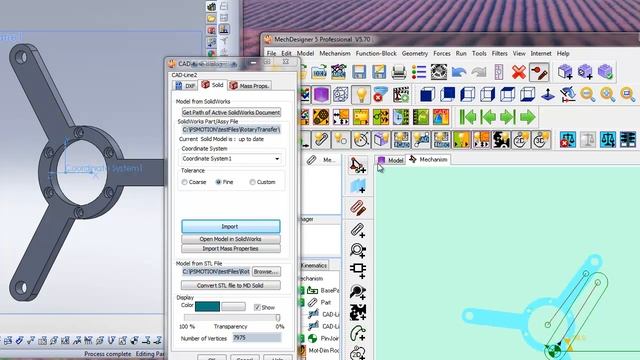Image resolution: width=640 pixels, height=360 pixels.
Task: Click the purple block with green checkmark icon
Action: [605, 72]
